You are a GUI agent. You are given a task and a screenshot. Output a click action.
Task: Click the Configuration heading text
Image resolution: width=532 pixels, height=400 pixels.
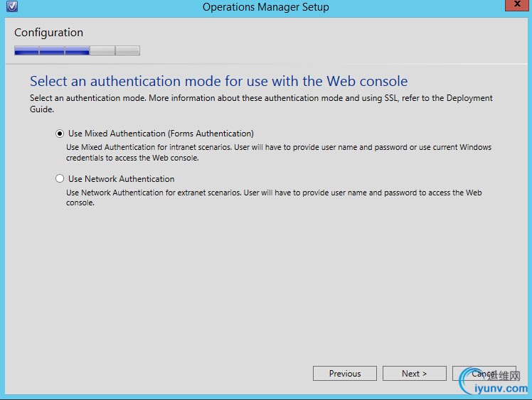click(48, 33)
